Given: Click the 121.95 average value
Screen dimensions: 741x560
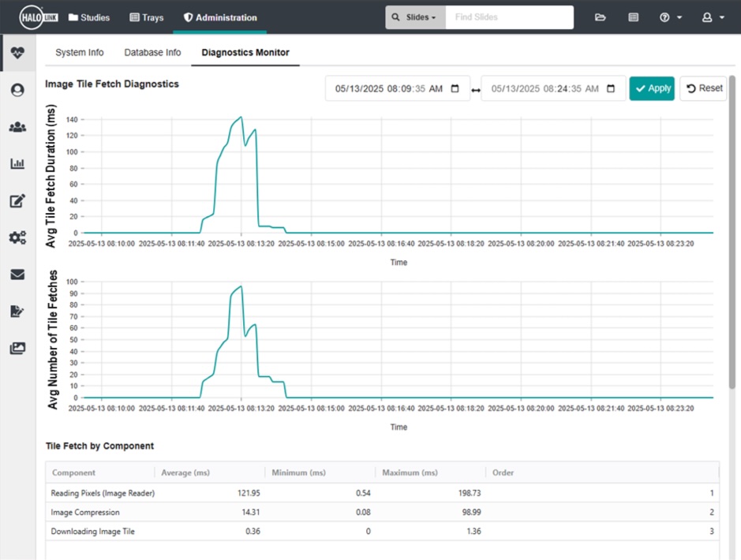Looking at the screenshot, I should [249, 493].
